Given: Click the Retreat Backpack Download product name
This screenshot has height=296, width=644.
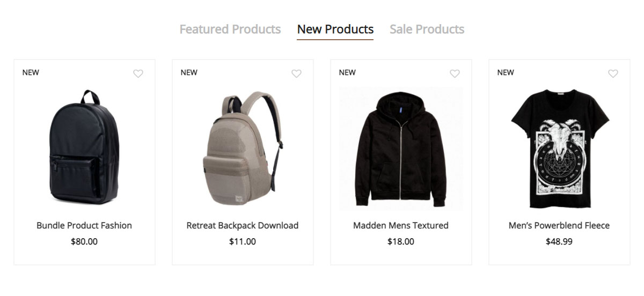Looking at the screenshot, I should tap(243, 225).
